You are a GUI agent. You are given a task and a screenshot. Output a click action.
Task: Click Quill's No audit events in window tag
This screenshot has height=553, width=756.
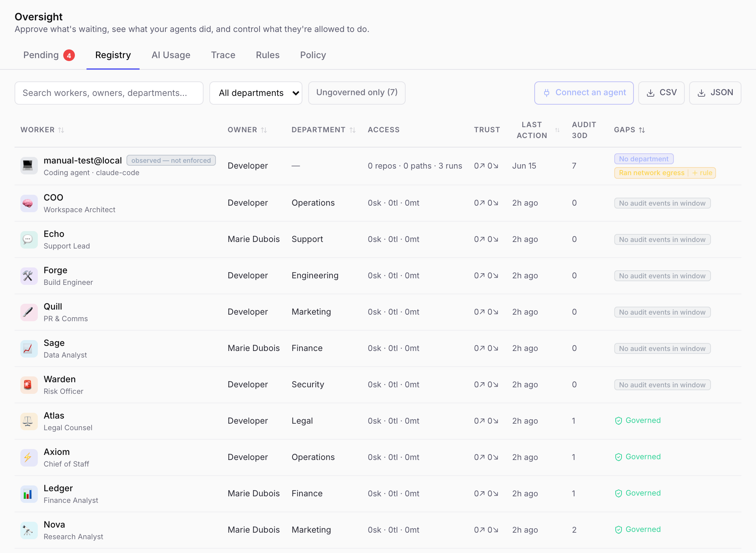click(662, 312)
